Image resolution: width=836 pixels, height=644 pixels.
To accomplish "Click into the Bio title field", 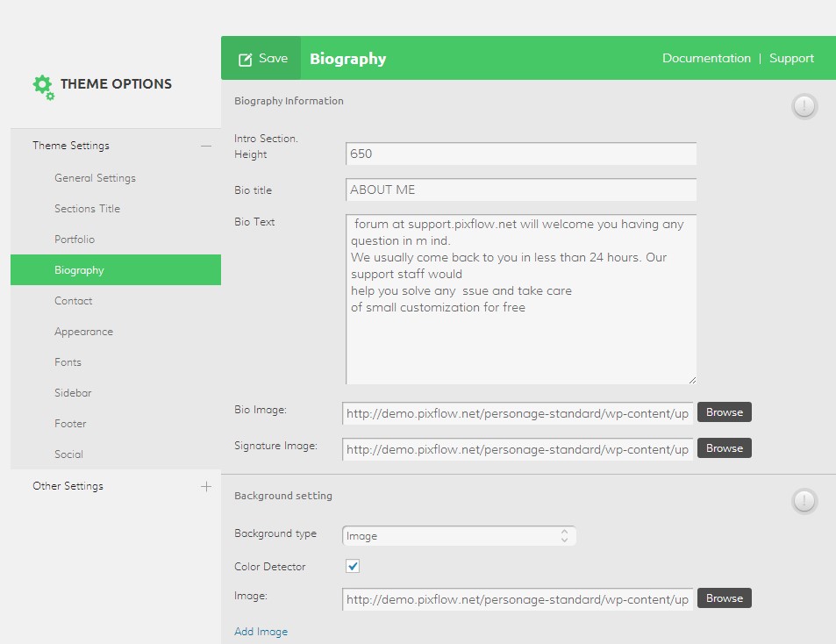I will coord(520,190).
